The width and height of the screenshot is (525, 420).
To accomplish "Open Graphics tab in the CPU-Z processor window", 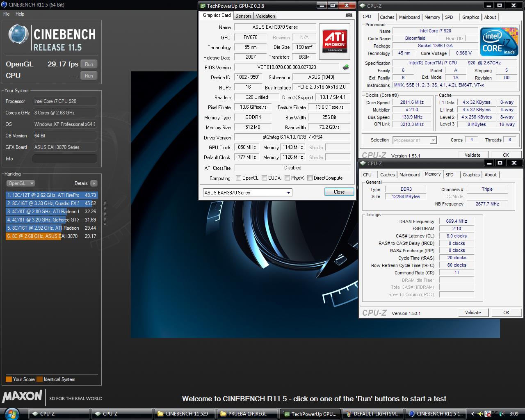I will [x=470, y=17].
